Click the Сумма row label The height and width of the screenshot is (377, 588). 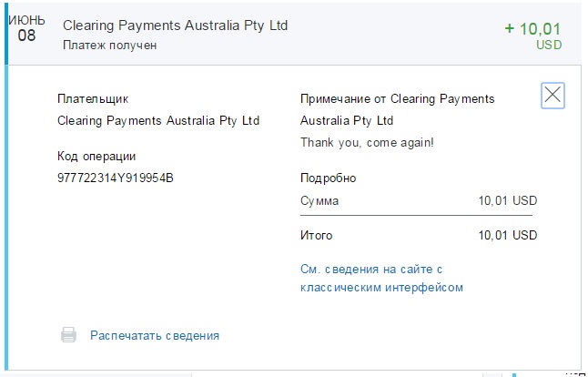(x=319, y=200)
